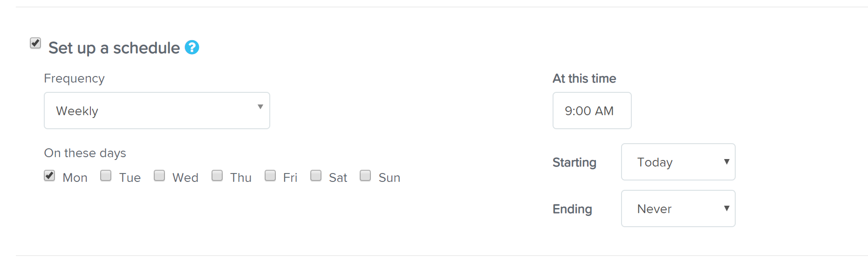This screenshot has height=257, width=868.
Task: Uncheck the Set up a schedule checkbox
Action: point(35,43)
